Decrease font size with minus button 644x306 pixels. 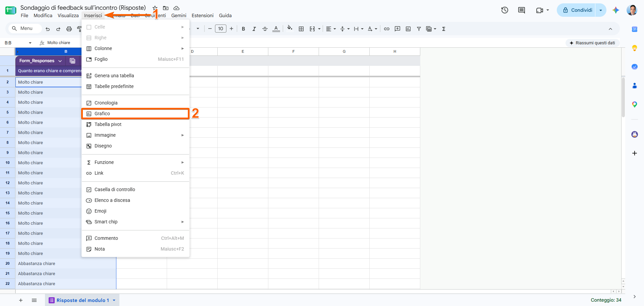click(210, 29)
